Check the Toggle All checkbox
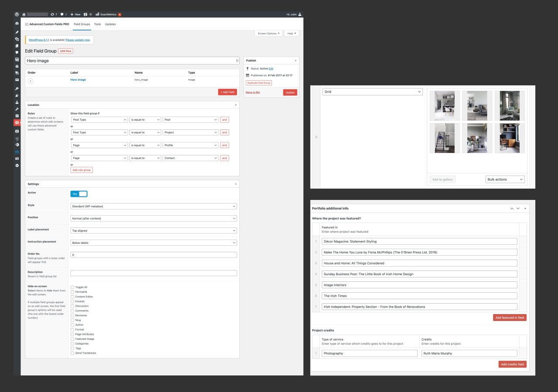Screen dimensions: 558x392 [x=72, y=287]
